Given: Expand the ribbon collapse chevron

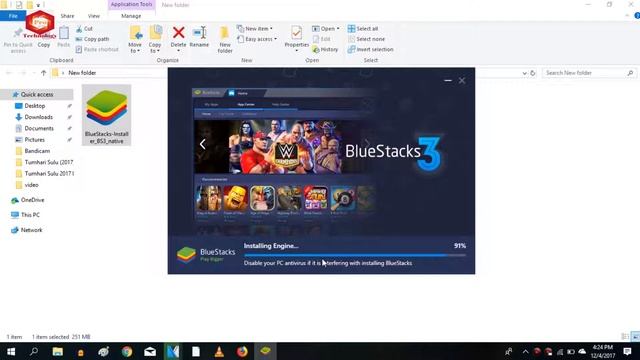Looking at the screenshot, I should pos(627,16).
